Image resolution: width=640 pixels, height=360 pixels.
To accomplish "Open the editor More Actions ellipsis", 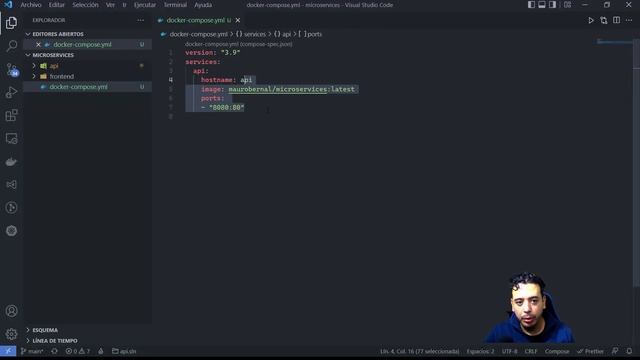I will pyautogui.click(x=629, y=20).
